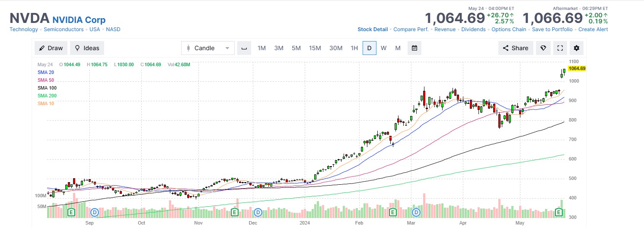This screenshot has height=228, width=644.
Task: Click the SMA 10 indicator label
Action: click(46, 103)
